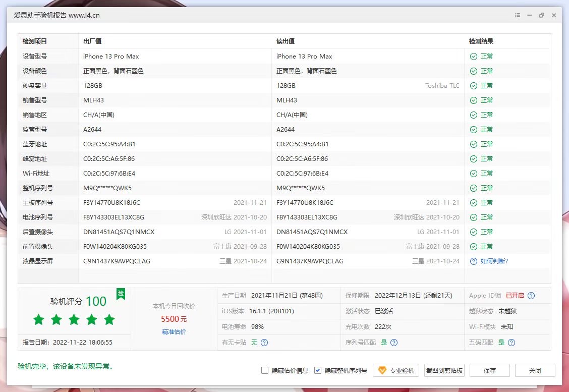The width and height of the screenshot is (569, 392).
Task: Click the 保存 button
Action: pyautogui.click(x=489, y=370)
